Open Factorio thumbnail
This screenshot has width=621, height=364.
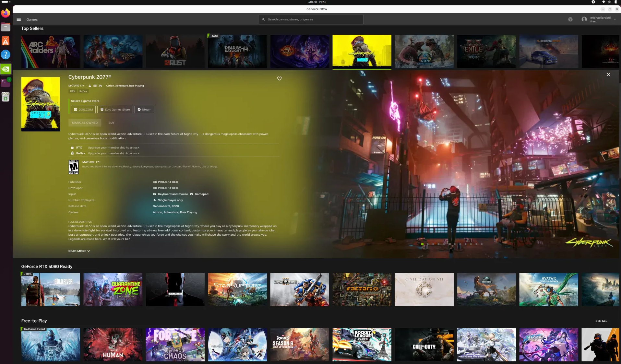(362, 289)
